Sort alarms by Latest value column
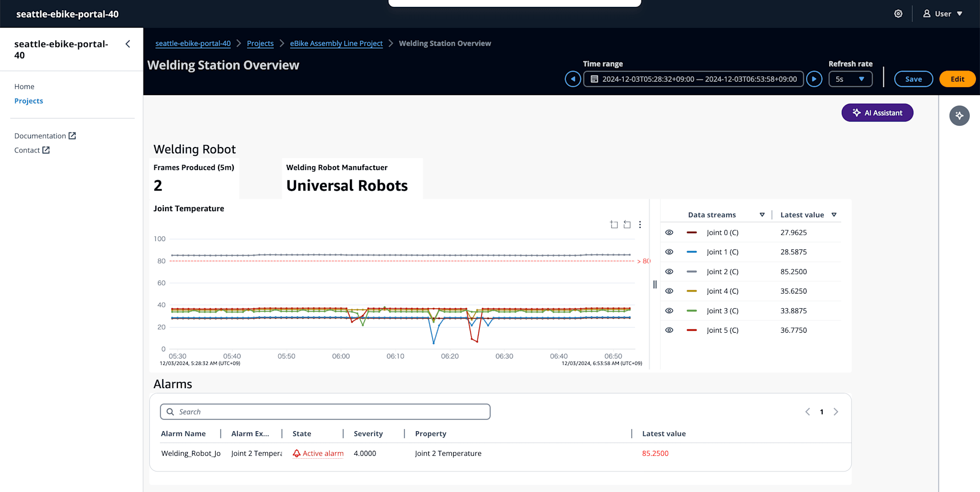The image size is (980, 492). (664, 434)
